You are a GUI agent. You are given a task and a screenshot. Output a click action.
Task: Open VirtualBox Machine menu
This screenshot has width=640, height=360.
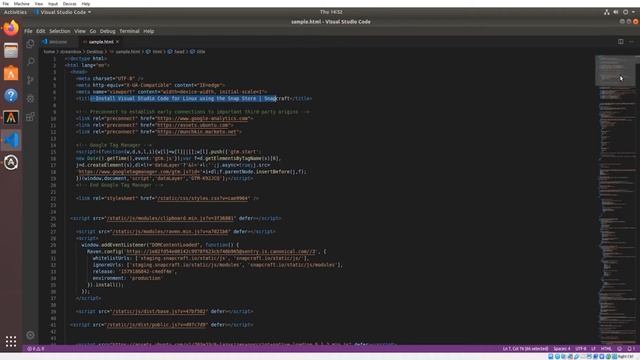[x=22, y=4]
